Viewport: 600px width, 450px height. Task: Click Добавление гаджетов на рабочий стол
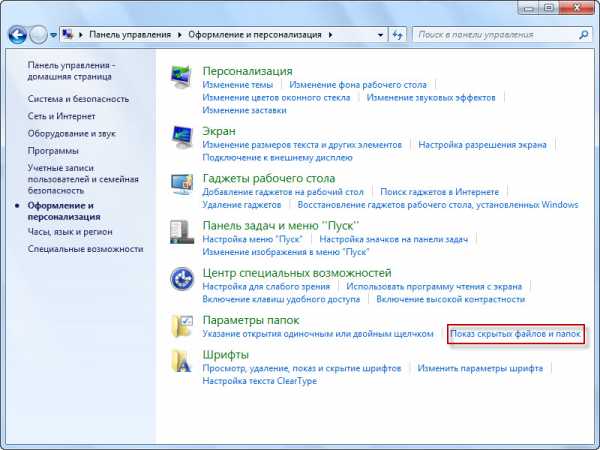pyautogui.click(x=283, y=192)
